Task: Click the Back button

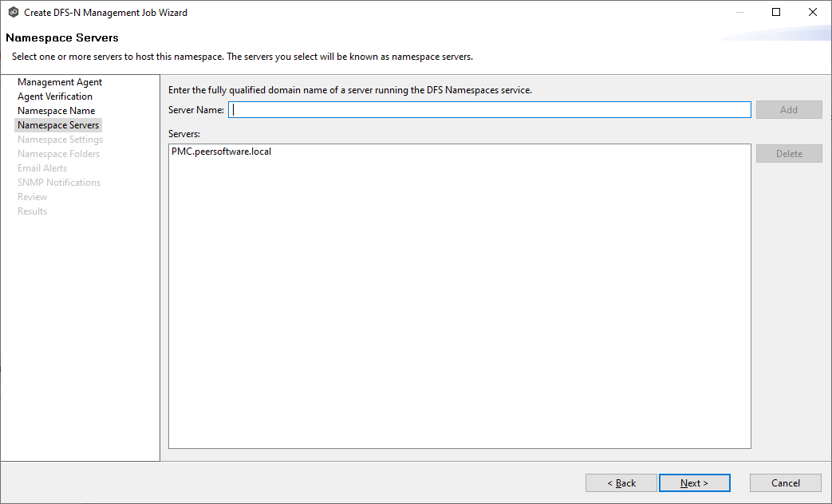Action: click(x=621, y=482)
